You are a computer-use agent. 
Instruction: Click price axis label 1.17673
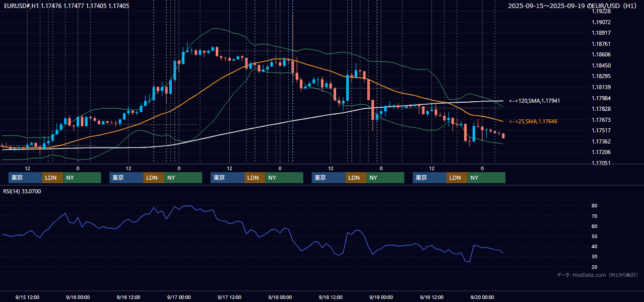(x=602, y=120)
